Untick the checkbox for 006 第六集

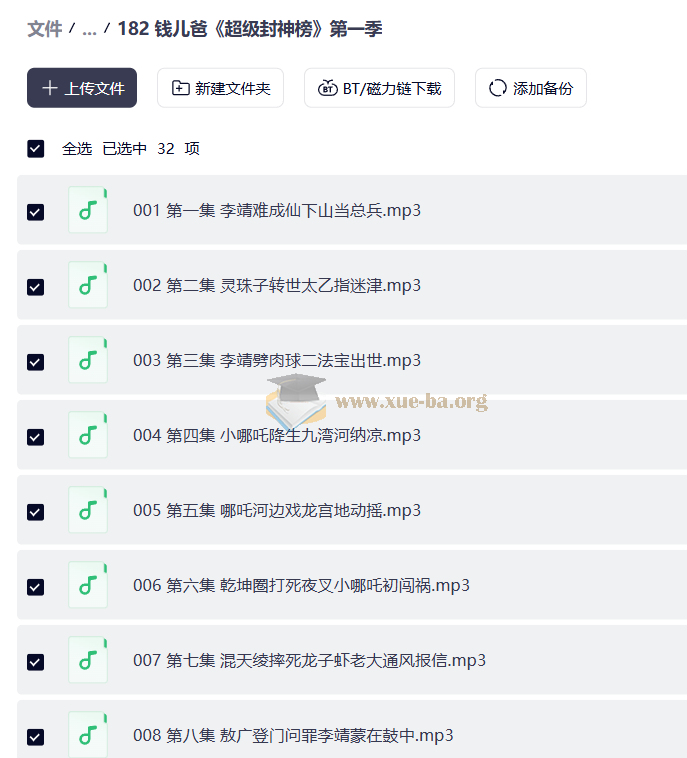36,587
